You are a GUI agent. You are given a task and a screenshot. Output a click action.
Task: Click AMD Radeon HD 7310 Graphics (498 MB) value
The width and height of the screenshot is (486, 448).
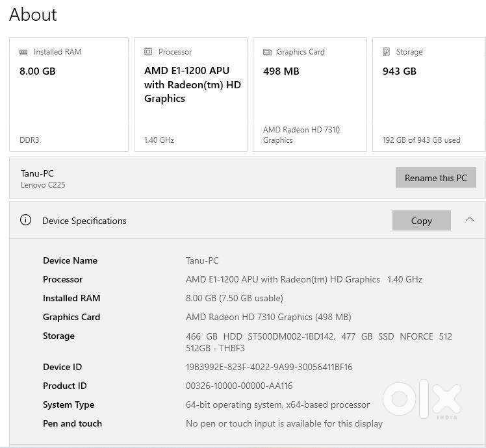coord(268,317)
